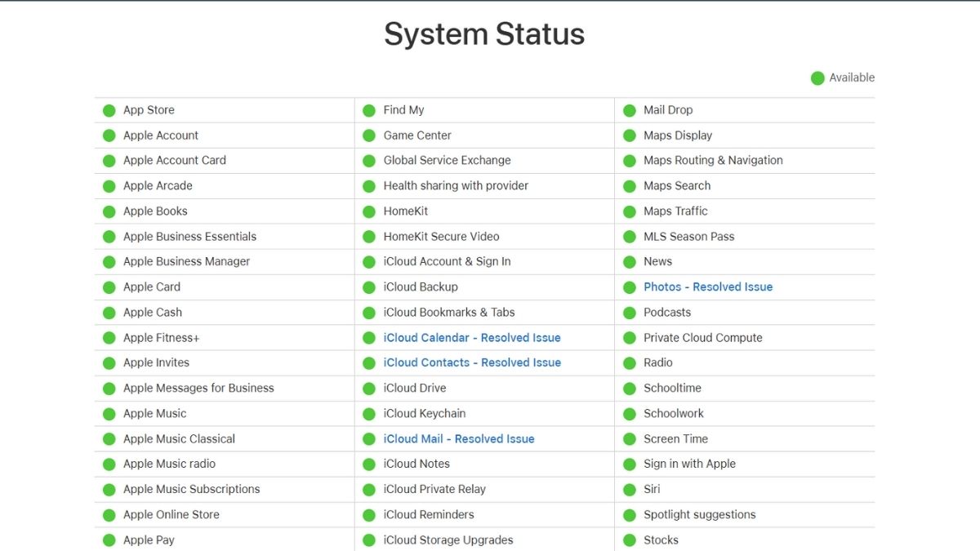This screenshot has width=980, height=551.
Task: Click the green dot beside Photos Resolved Issue
Action: click(629, 287)
